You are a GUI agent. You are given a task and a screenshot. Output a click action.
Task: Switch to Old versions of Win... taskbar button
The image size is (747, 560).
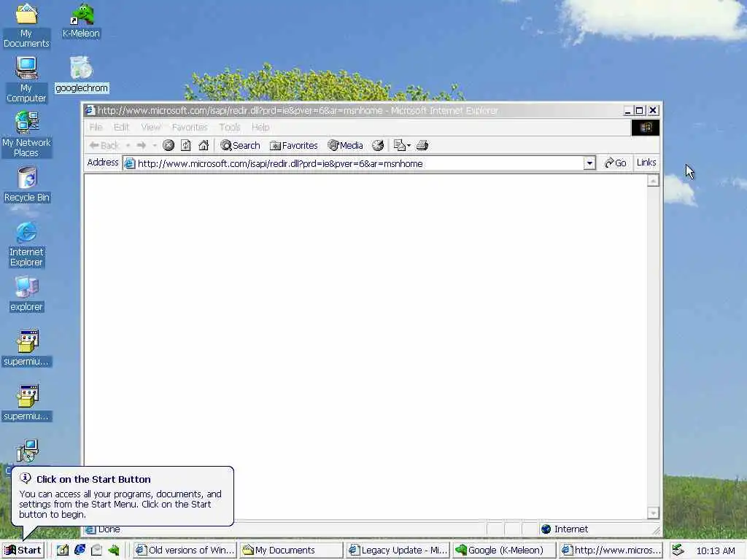pos(185,550)
